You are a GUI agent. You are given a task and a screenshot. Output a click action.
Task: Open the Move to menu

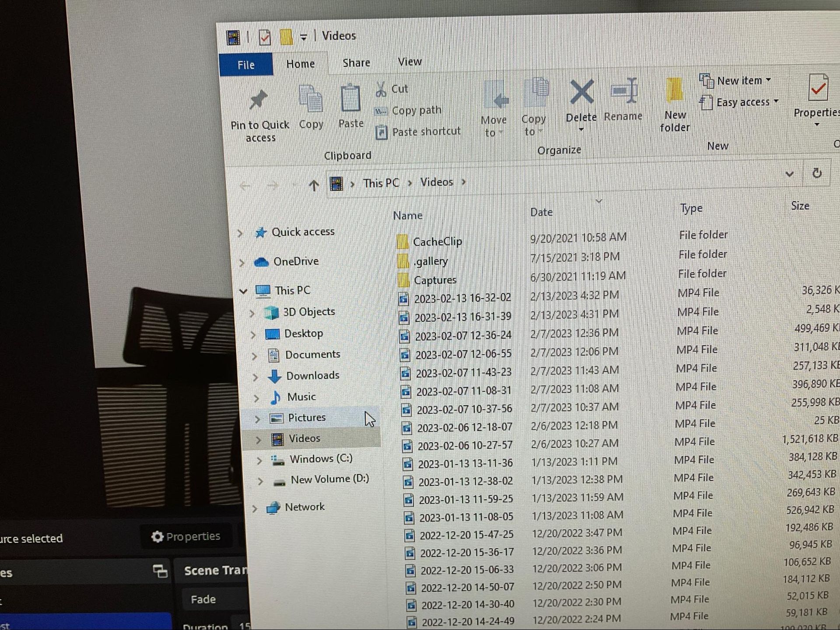tap(494, 109)
